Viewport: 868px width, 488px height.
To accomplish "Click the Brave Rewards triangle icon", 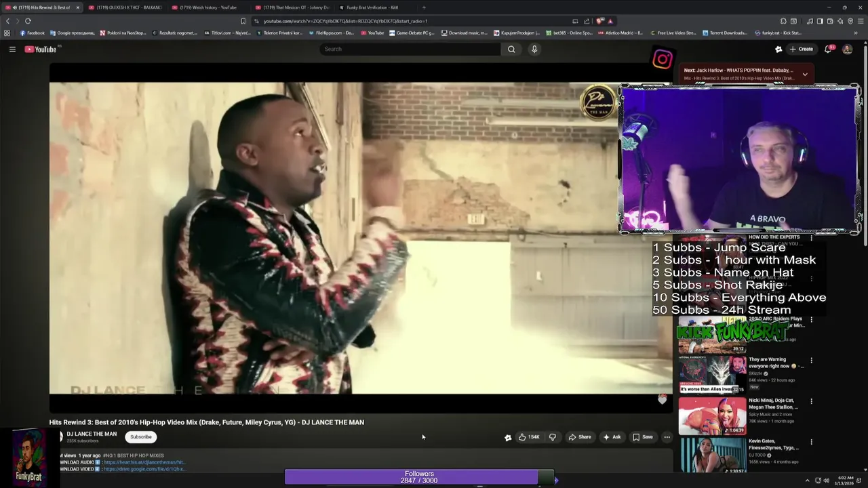I will pyautogui.click(x=610, y=21).
